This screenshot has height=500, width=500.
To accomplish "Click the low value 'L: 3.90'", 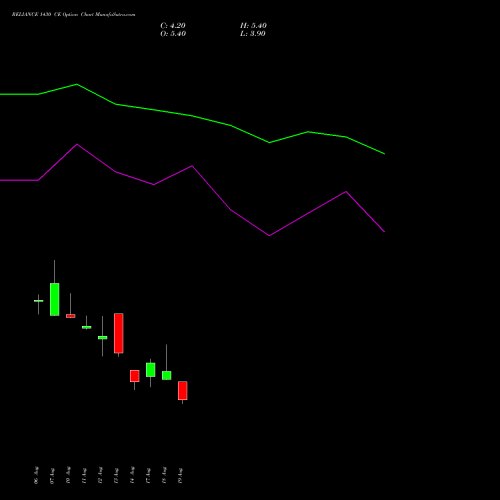I will coord(253,34).
